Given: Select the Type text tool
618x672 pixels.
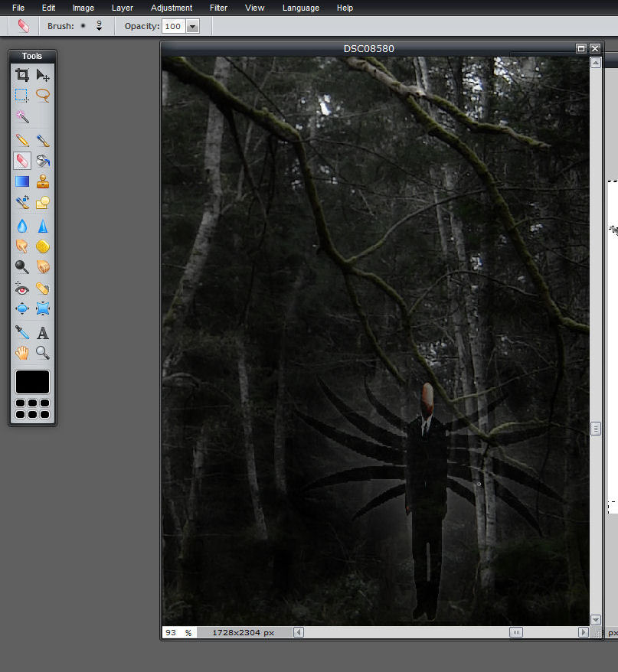Looking at the screenshot, I should (x=42, y=333).
